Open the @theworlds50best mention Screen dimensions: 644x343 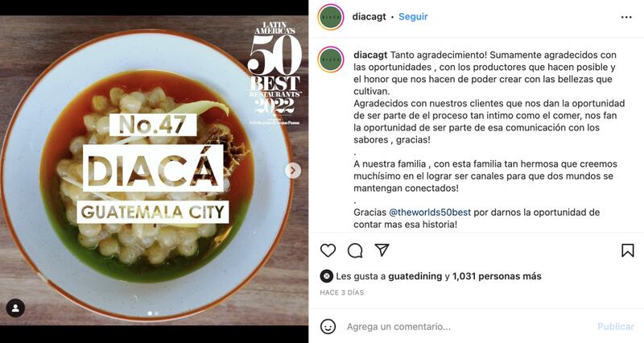tap(430, 213)
